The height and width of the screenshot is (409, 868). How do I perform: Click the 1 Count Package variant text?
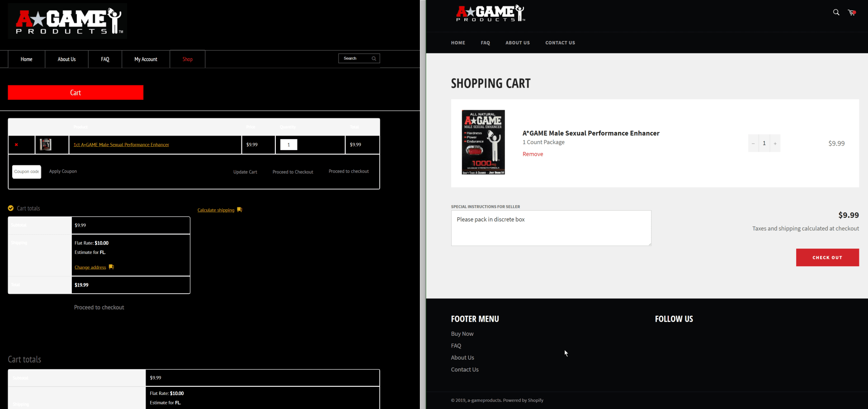point(543,142)
